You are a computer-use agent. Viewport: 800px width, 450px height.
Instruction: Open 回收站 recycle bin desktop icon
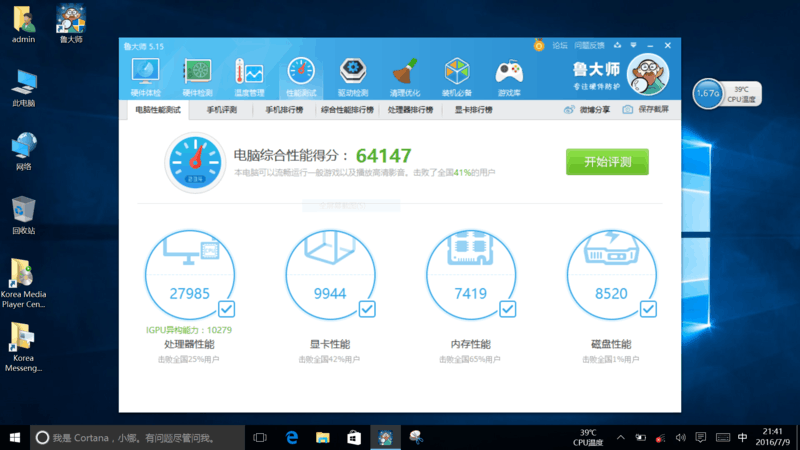click(23, 215)
